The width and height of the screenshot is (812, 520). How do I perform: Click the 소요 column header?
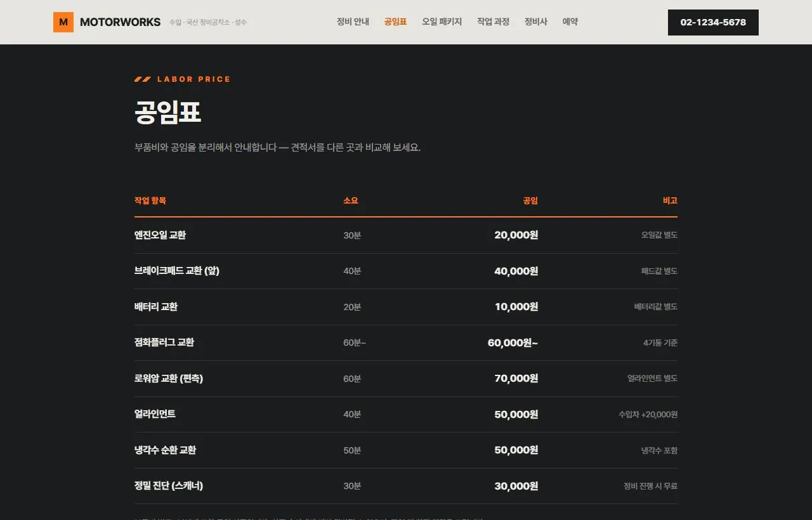click(x=351, y=200)
